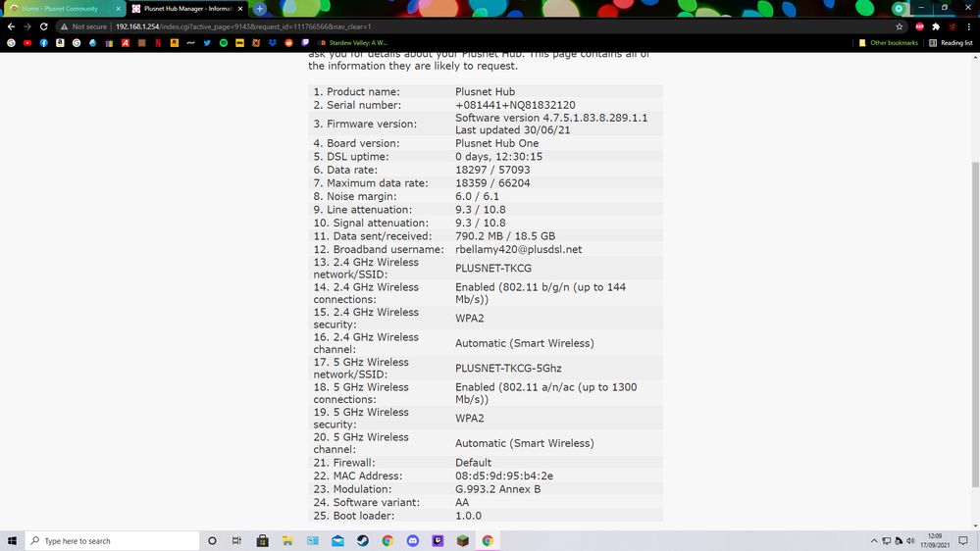Open the Reading list
980x551 pixels.
tap(951, 43)
